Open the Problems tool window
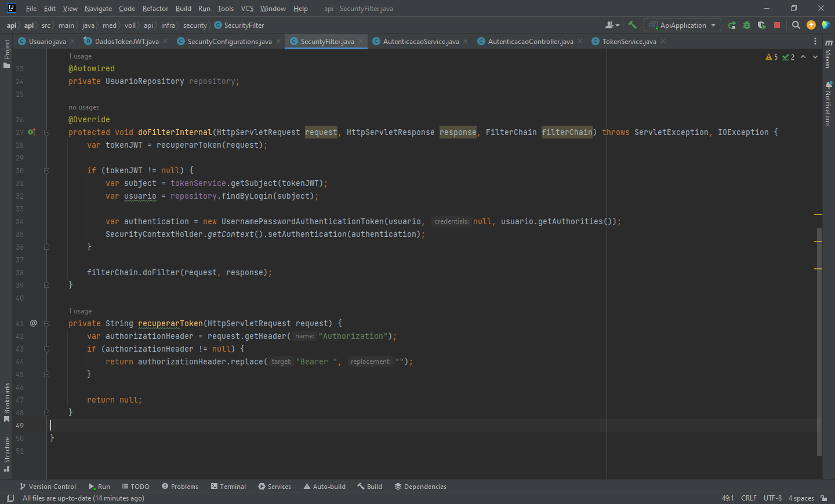This screenshot has height=504, width=835. [180, 487]
